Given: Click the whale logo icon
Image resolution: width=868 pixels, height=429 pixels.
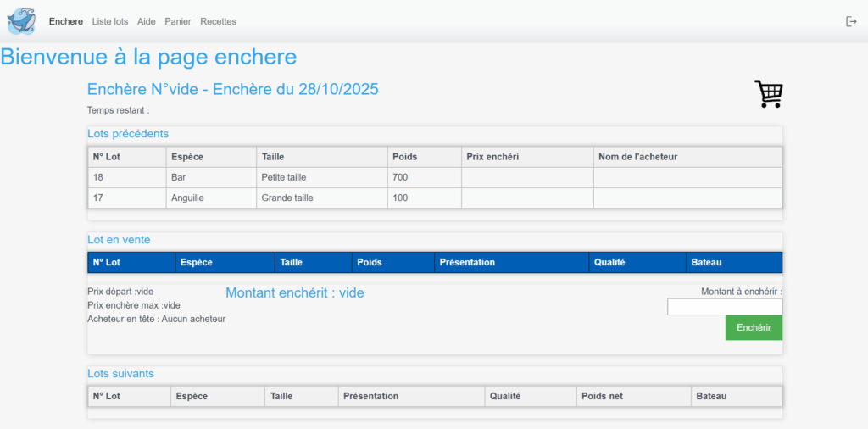Looking at the screenshot, I should point(21,20).
